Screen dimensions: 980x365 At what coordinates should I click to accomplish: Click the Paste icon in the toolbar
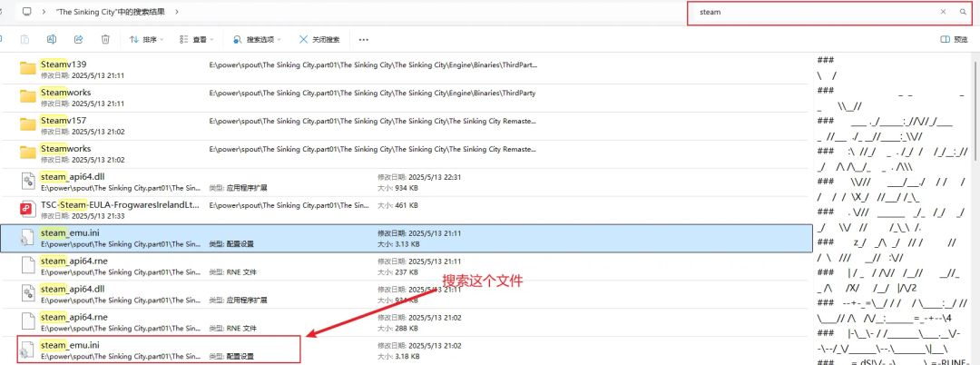(24, 40)
